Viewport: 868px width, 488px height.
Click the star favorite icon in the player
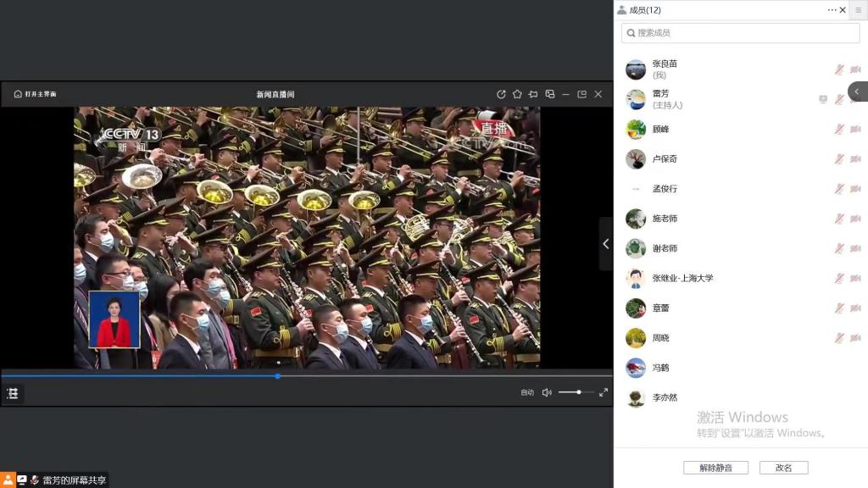coord(517,94)
